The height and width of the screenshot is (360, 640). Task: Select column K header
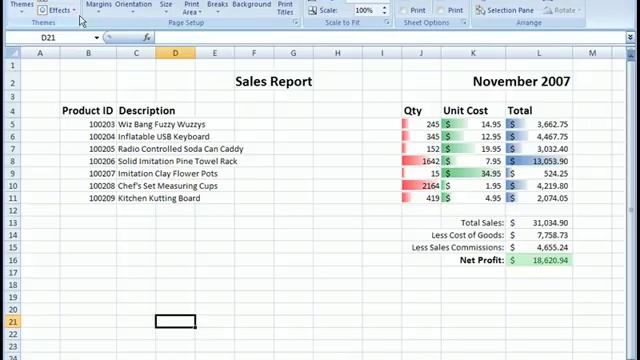click(x=473, y=53)
